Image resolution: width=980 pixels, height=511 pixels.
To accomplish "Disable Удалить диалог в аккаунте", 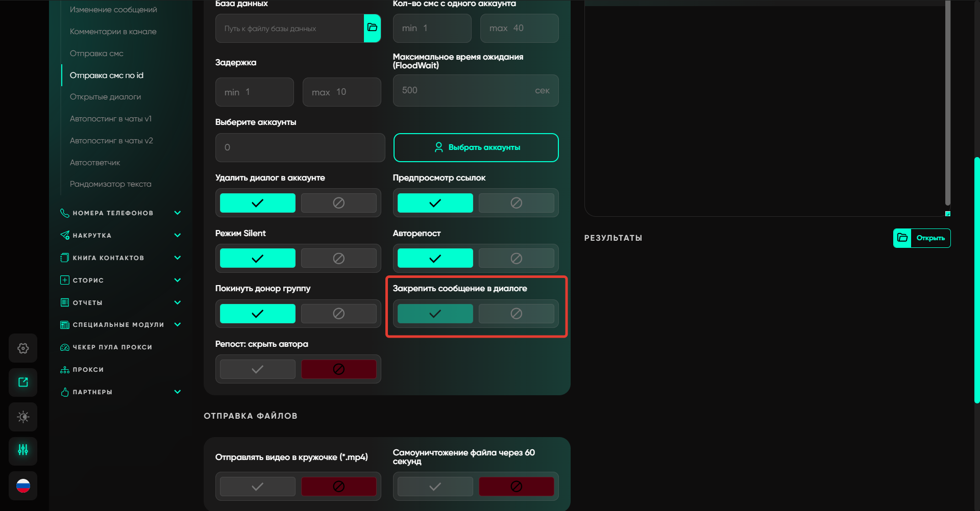I will point(338,203).
